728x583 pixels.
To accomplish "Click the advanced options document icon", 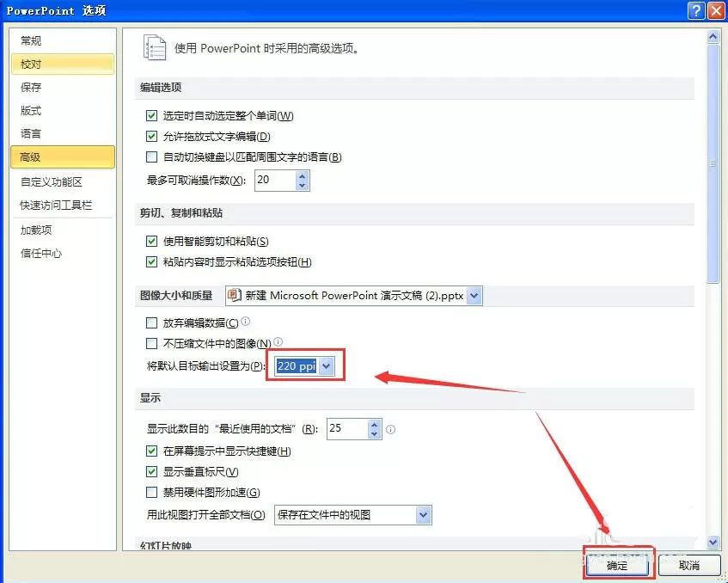I will click(154, 47).
